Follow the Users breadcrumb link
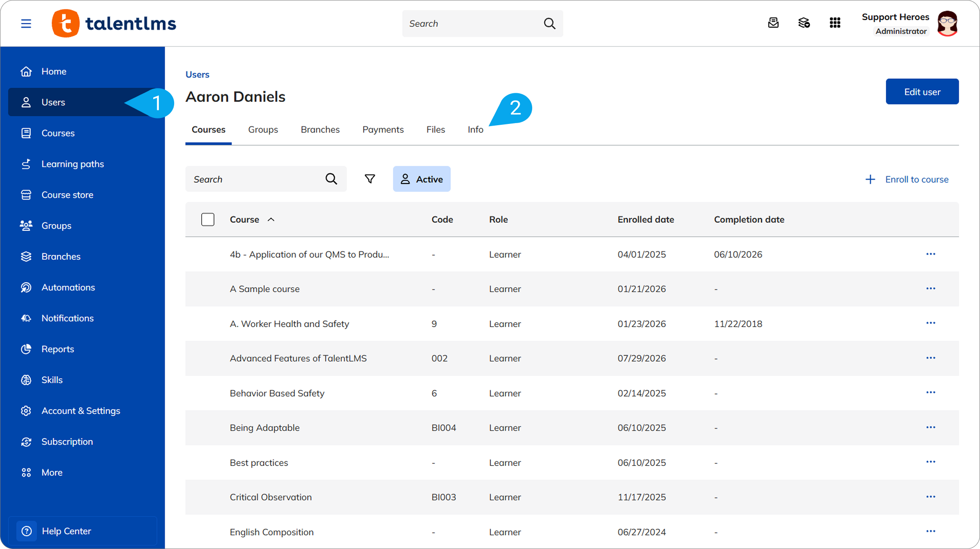 click(197, 75)
